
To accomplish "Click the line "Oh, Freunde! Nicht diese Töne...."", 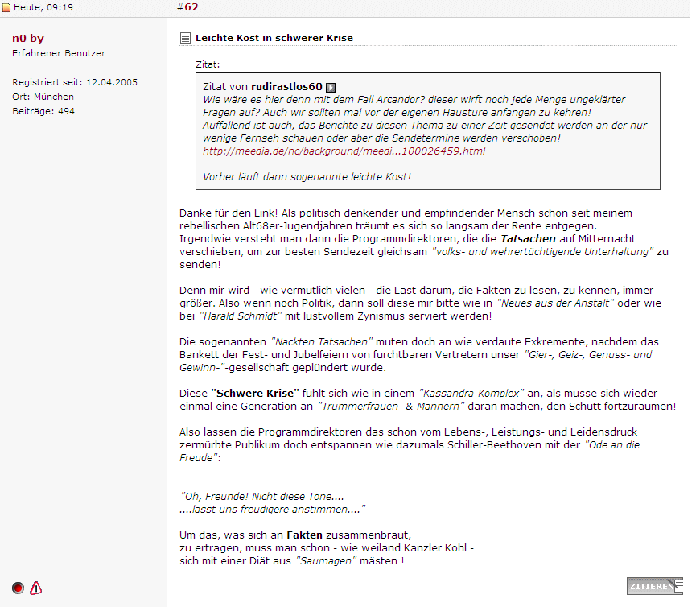I will pyautogui.click(x=261, y=497).
